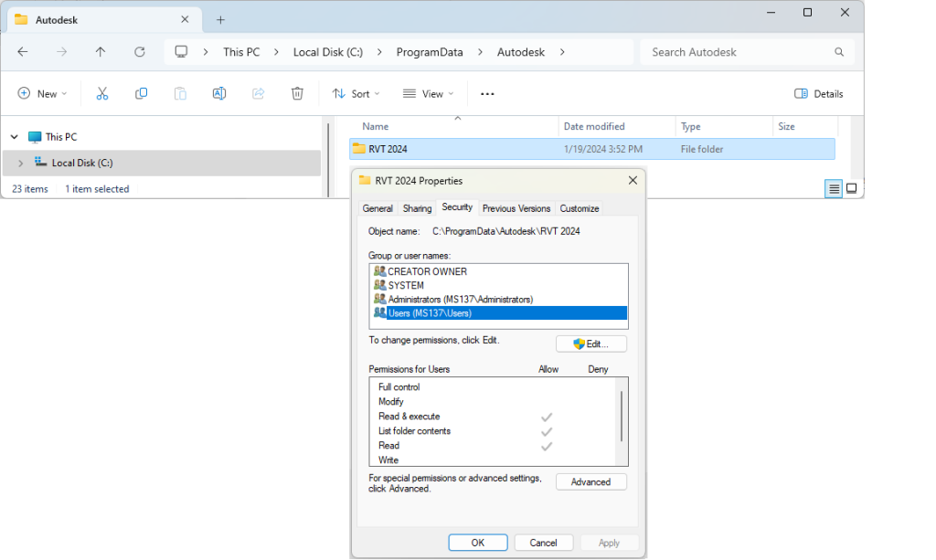Click the Write permission row

pyautogui.click(x=493, y=460)
